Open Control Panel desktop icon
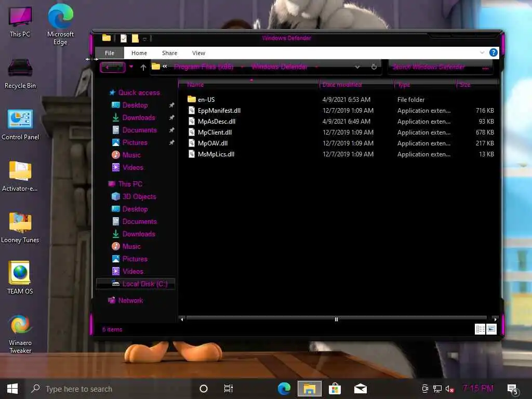The height and width of the screenshot is (399, 532). point(20,125)
